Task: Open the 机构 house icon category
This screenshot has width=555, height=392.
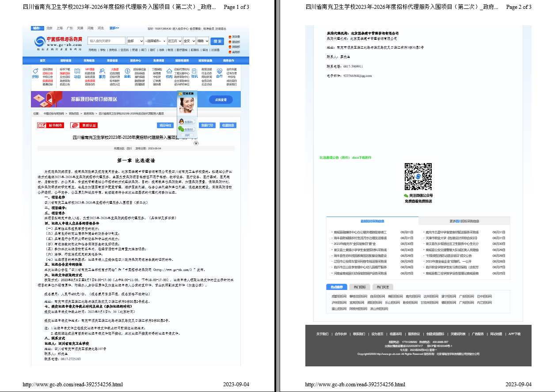Action: pos(169,73)
